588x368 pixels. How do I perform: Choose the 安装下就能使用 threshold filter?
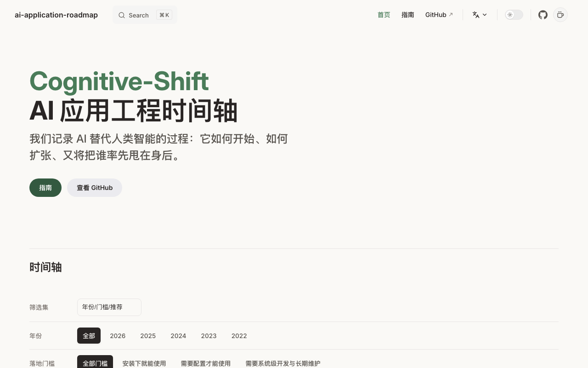pyautogui.click(x=144, y=363)
